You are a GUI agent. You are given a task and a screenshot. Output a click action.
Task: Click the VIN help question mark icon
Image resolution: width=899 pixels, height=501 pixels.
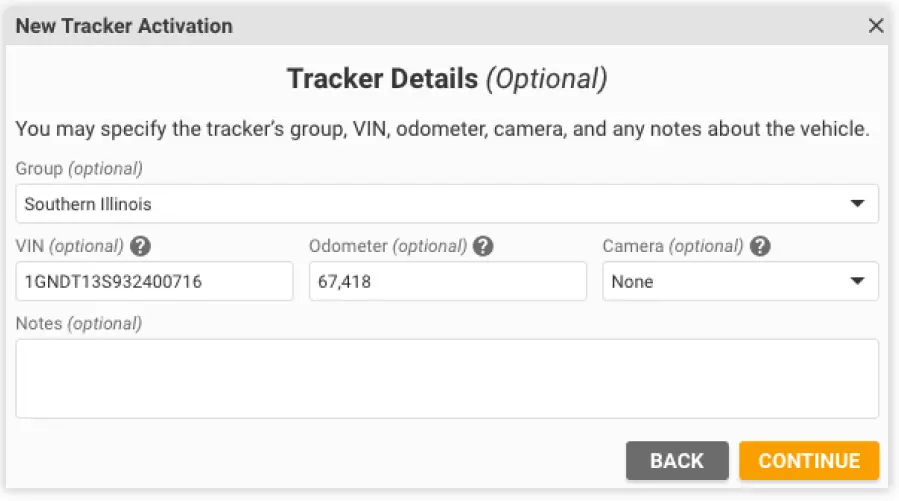tap(141, 246)
